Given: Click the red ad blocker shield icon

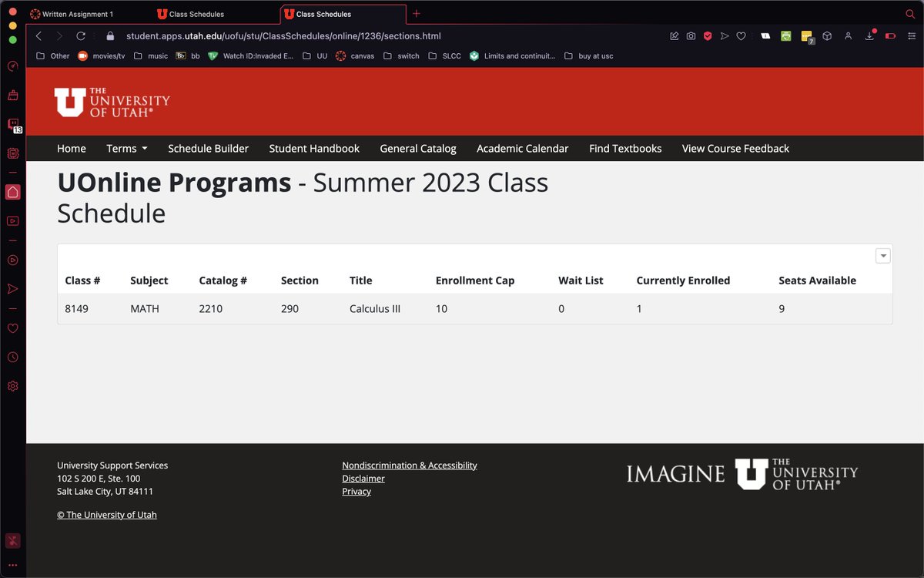Looking at the screenshot, I should (708, 36).
